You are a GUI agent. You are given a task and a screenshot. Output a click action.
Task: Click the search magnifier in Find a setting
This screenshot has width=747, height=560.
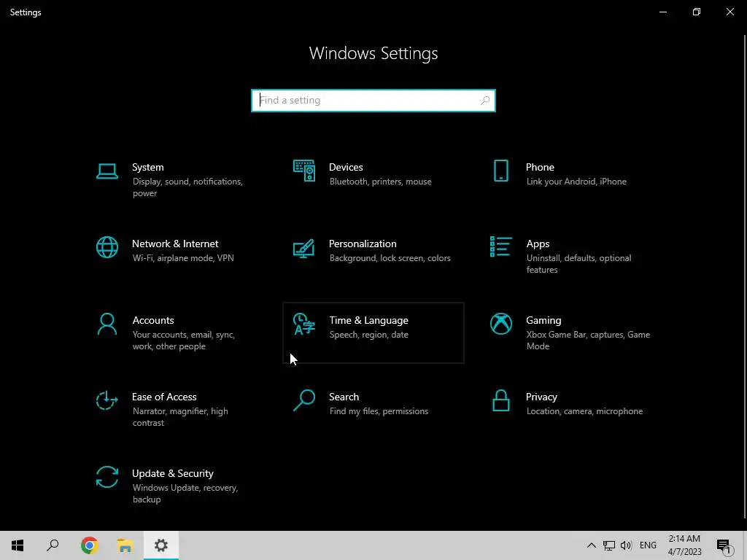coord(485,101)
